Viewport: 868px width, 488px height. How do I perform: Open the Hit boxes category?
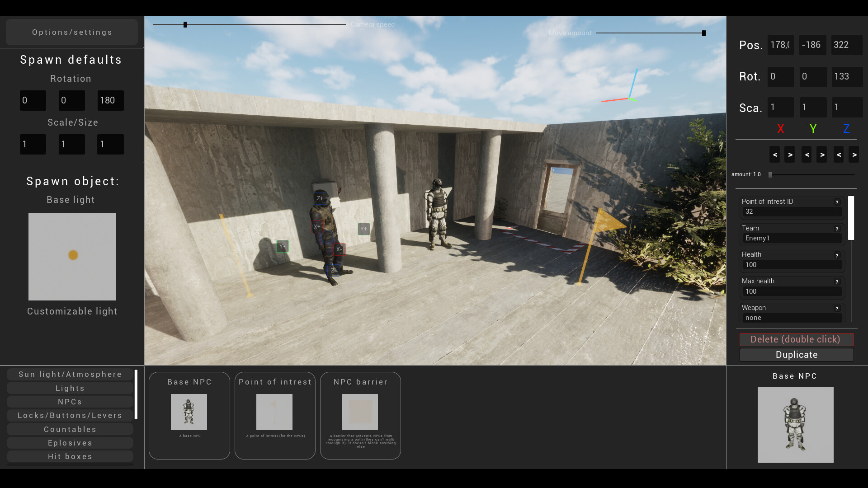coord(70,456)
